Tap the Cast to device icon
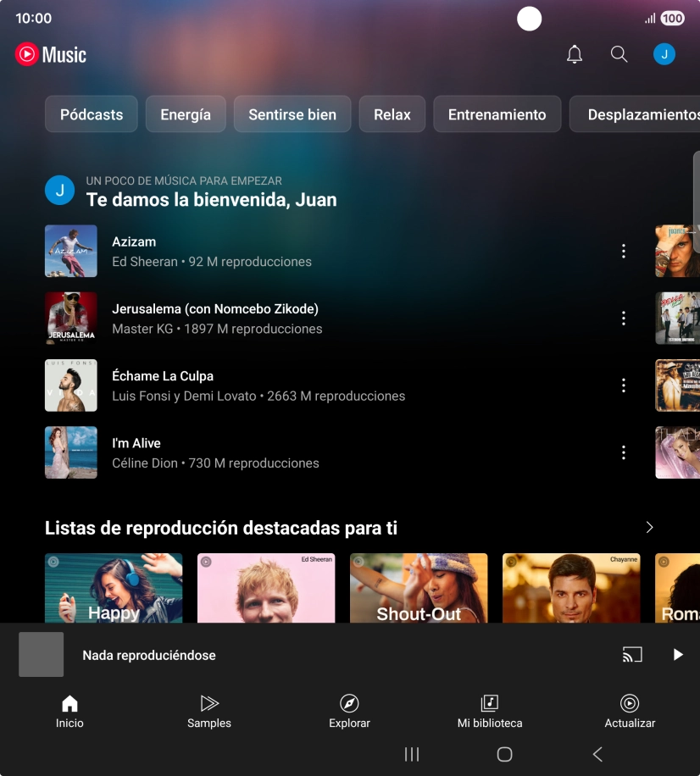 click(x=631, y=655)
